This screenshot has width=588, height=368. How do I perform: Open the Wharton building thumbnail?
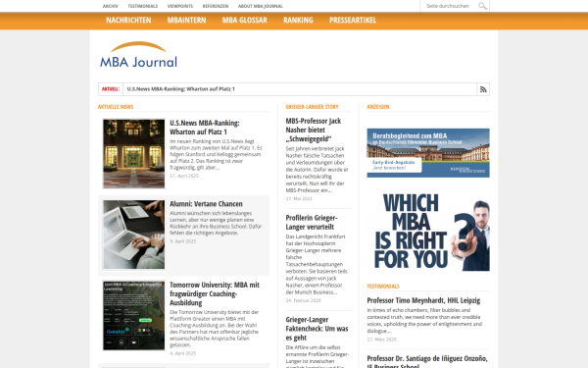pos(134,154)
